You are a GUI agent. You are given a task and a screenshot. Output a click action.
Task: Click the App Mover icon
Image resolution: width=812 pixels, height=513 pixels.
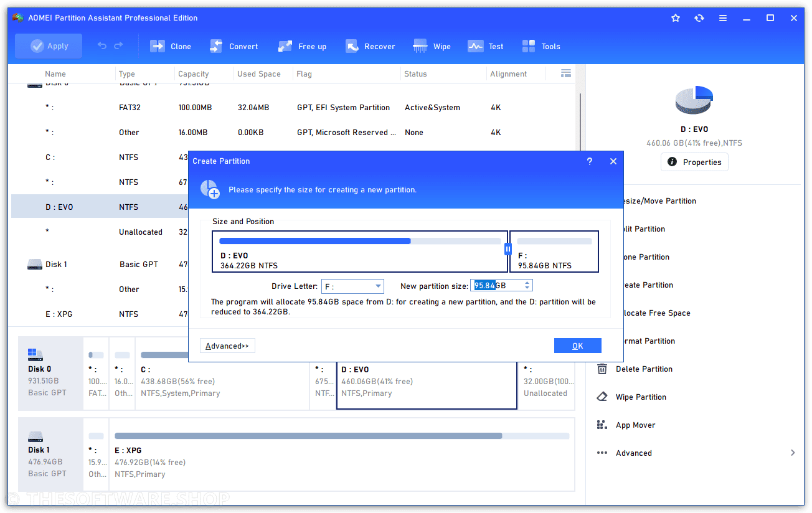point(602,425)
